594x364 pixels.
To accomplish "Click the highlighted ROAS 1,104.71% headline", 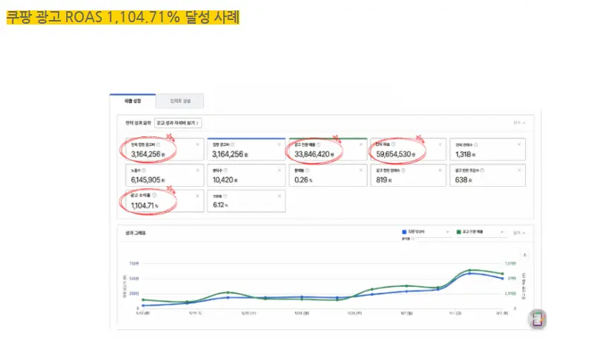I will click(x=123, y=18).
